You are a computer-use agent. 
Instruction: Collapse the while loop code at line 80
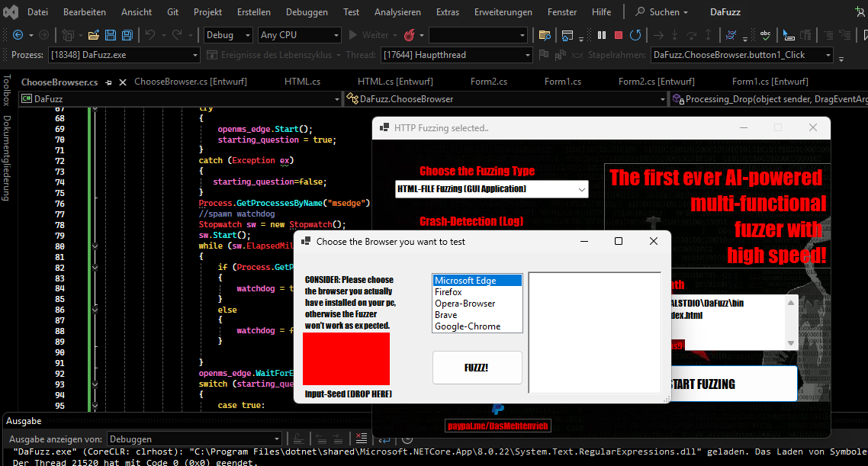coord(95,246)
